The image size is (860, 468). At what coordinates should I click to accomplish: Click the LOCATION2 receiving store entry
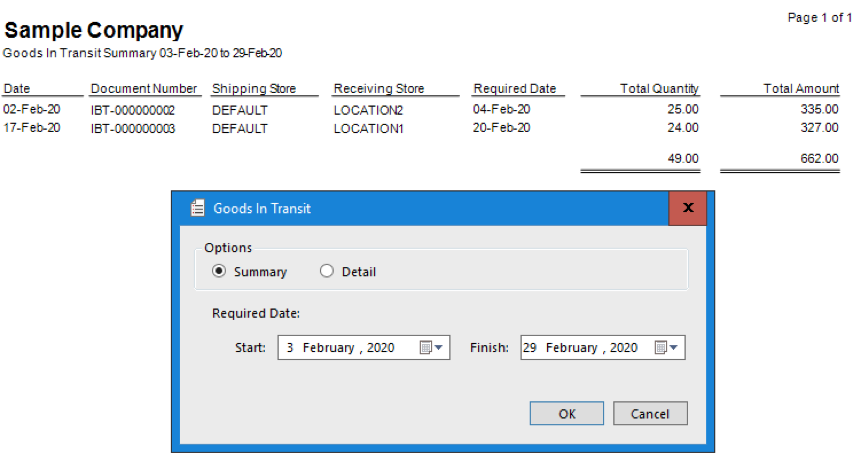click(x=368, y=109)
